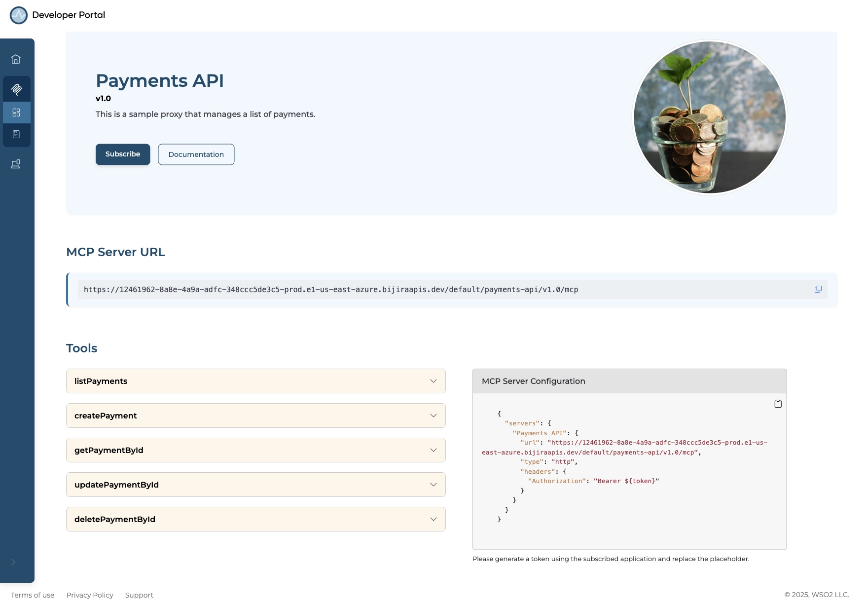Click the Developer Portal logo
The height and width of the screenshot is (606, 868).
tap(19, 15)
